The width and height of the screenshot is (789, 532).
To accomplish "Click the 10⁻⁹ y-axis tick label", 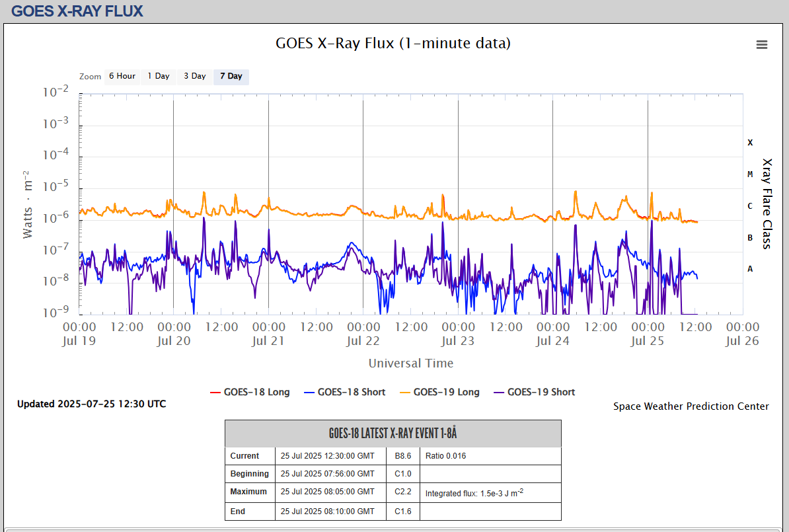I will [x=56, y=312].
